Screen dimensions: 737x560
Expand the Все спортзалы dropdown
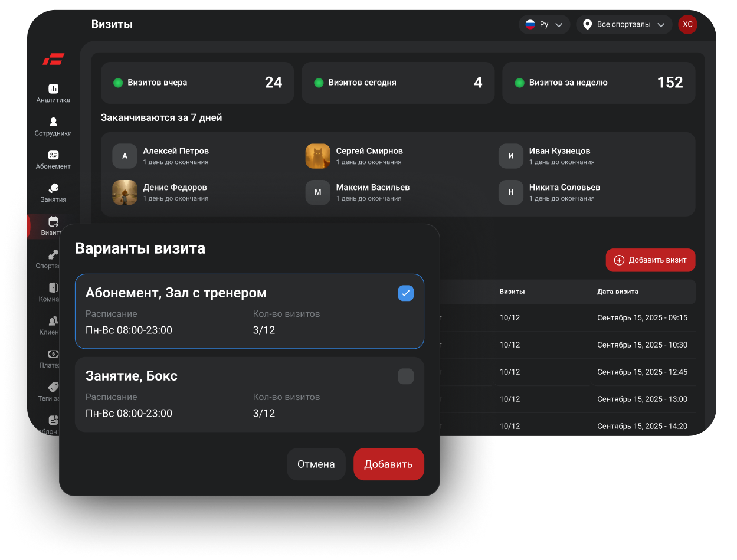coord(624,24)
